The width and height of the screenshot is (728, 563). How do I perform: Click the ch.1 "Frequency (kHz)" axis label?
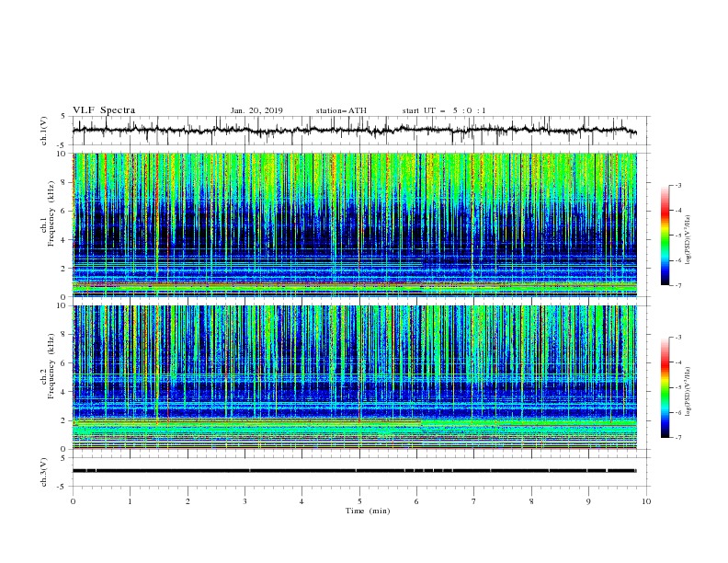(51, 214)
